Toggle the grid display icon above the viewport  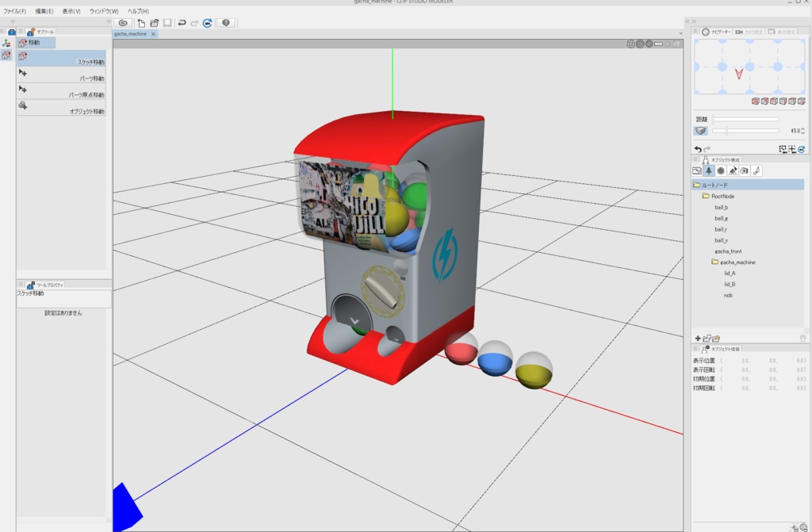pyautogui.click(x=632, y=45)
